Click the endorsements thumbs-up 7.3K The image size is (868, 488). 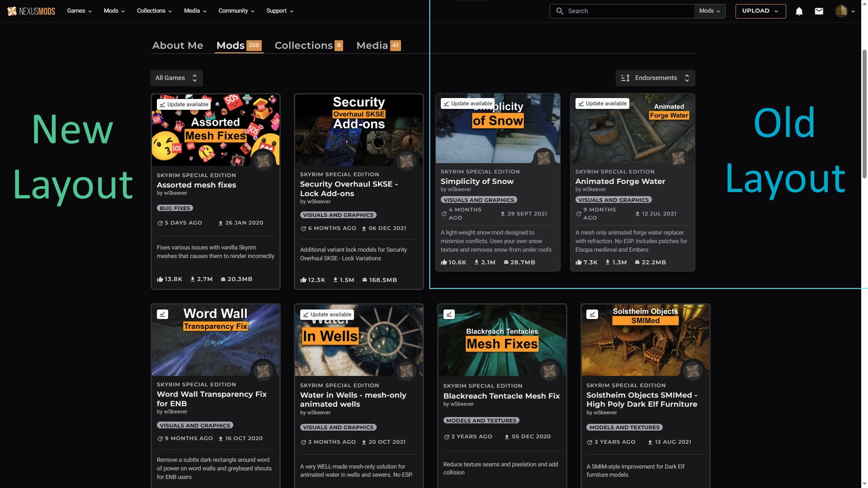(578, 262)
